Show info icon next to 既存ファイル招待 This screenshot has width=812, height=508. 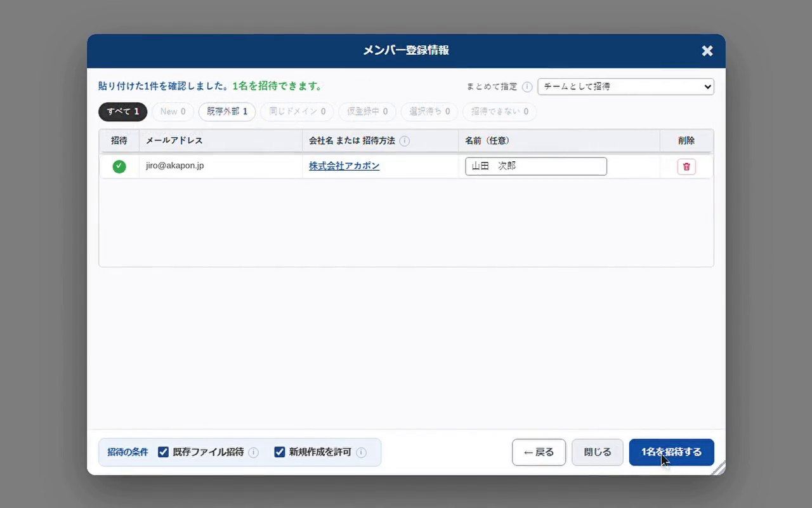click(x=253, y=453)
